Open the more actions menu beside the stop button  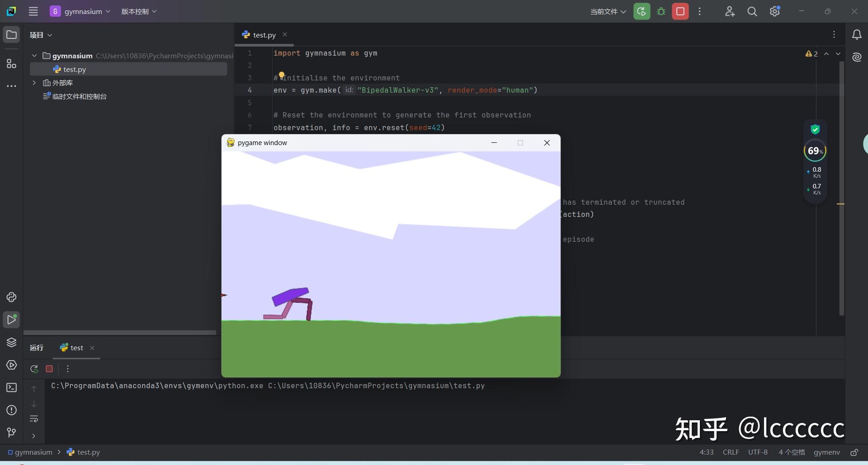[x=699, y=11]
